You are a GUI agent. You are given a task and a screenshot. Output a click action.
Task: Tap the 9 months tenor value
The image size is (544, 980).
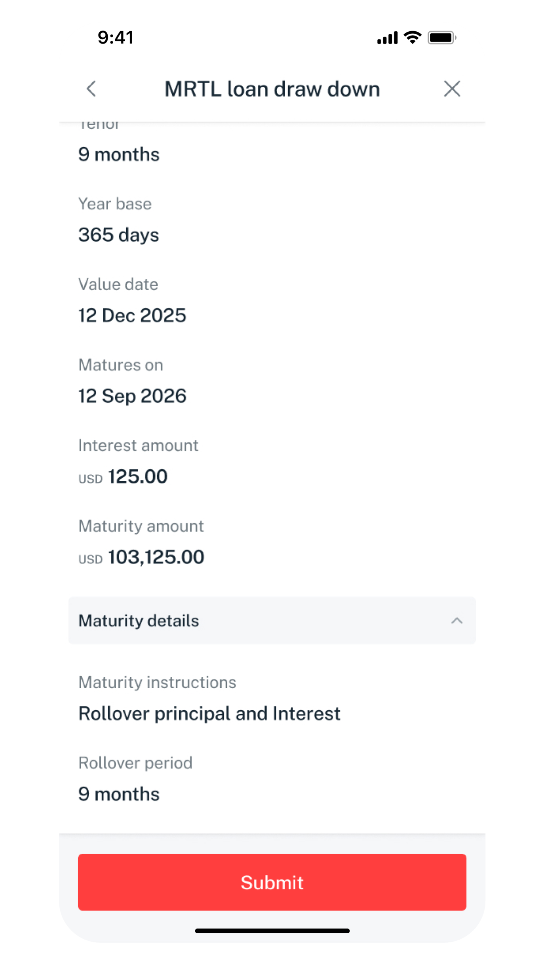119,154
